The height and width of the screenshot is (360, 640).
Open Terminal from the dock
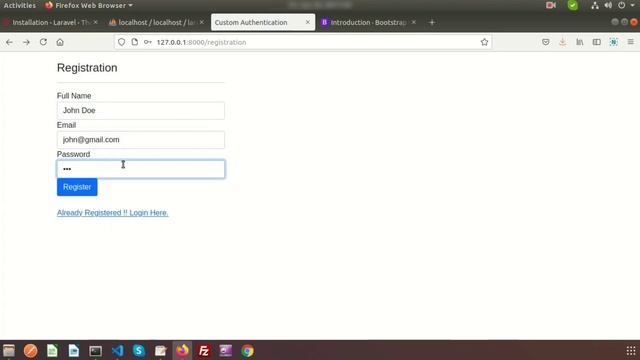[96, 351]
